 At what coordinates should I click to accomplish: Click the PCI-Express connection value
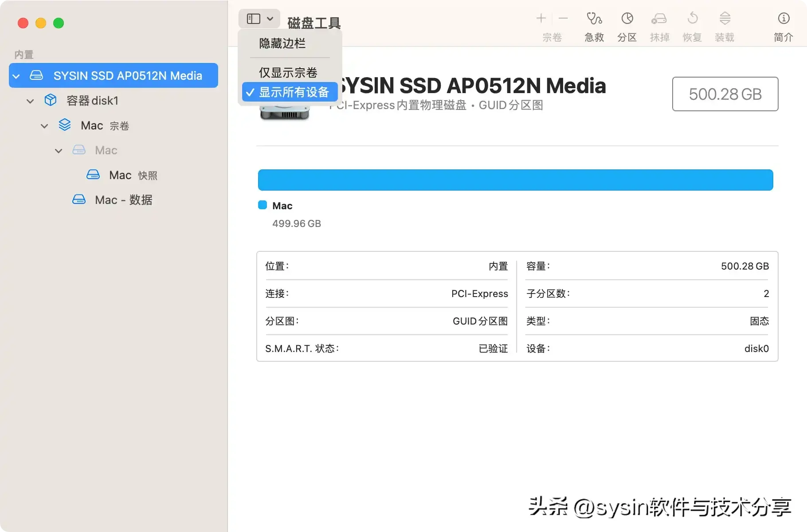point(479,293)
